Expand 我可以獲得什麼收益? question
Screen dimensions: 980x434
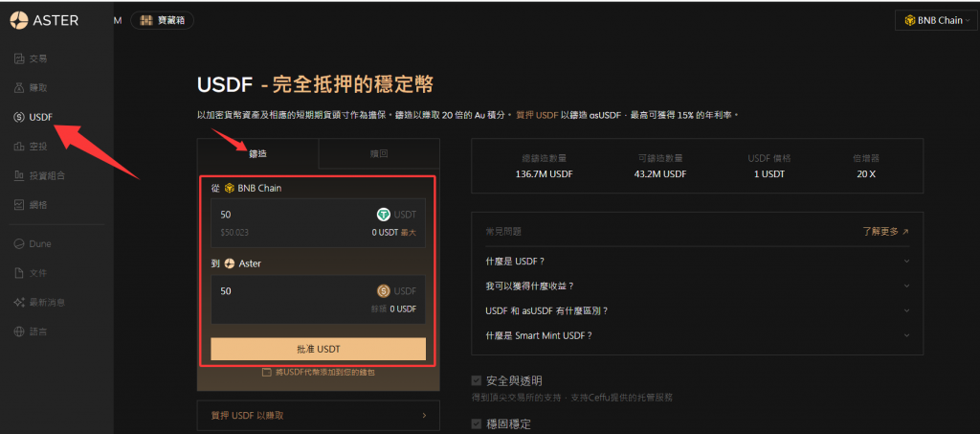[x=697, y=286]
